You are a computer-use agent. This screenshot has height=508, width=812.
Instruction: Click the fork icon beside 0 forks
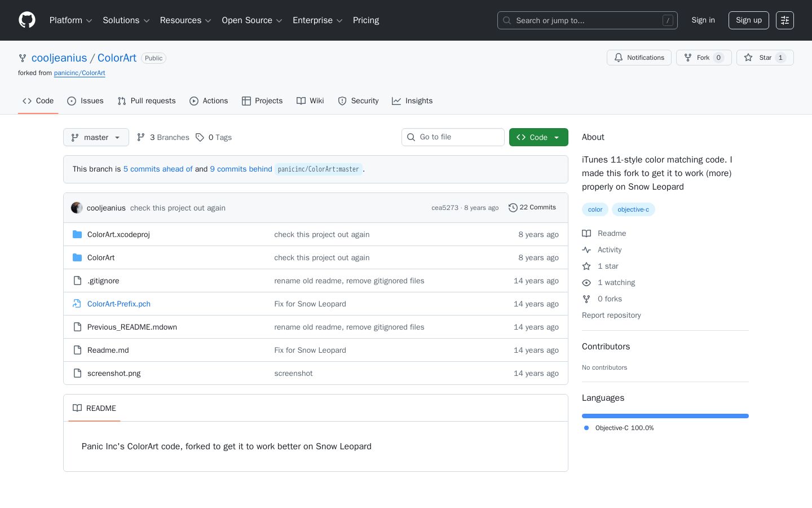coord(586,299)
